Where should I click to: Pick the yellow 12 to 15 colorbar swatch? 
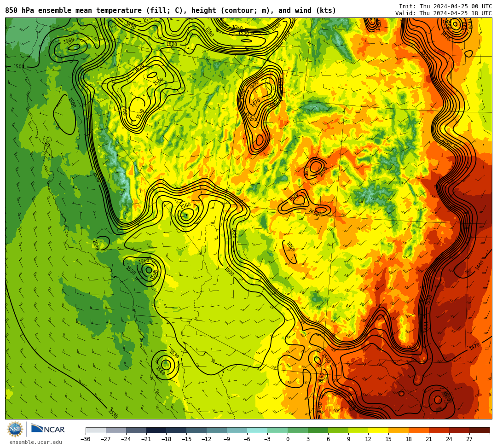(379, 430)
